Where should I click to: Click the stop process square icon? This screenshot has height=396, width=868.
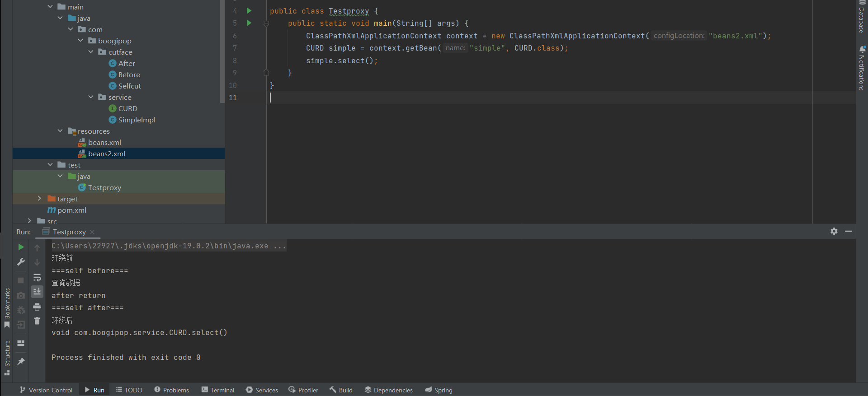tap(21, 280)
